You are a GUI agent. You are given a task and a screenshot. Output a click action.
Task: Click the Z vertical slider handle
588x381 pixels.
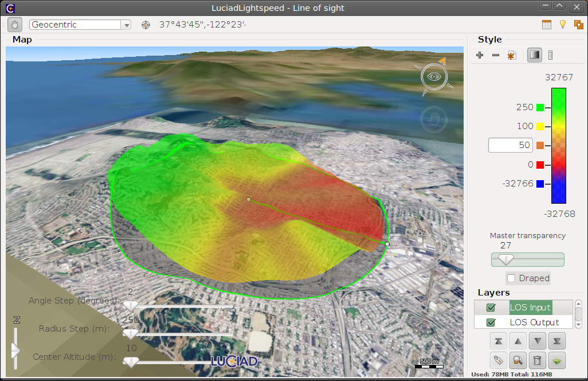tap(15, 351)
